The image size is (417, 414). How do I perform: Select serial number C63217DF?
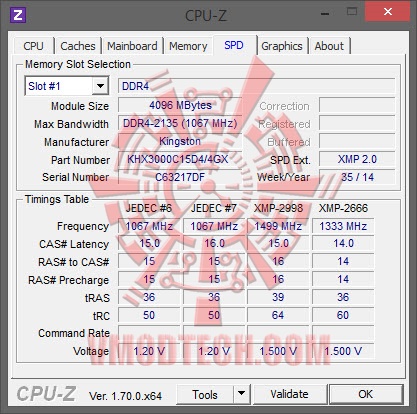coord(180,177)
